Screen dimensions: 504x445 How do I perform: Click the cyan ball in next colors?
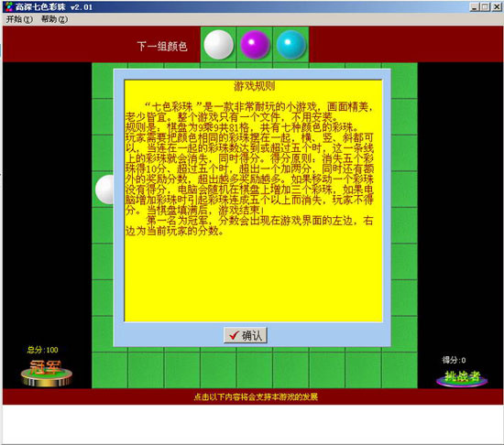tap(290, 45)
